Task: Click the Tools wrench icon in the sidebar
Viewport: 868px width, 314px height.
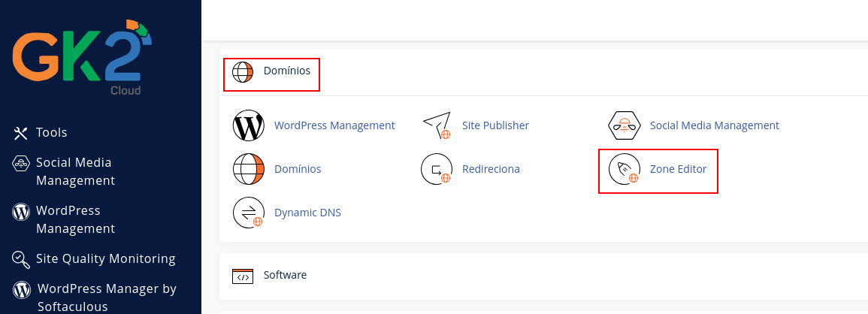Action: (x=20, y=133)
